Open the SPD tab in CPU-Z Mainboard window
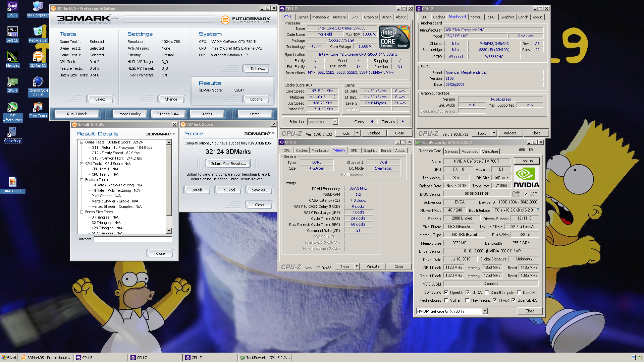Viewport: 644px width, 362px height. (491, 17)
